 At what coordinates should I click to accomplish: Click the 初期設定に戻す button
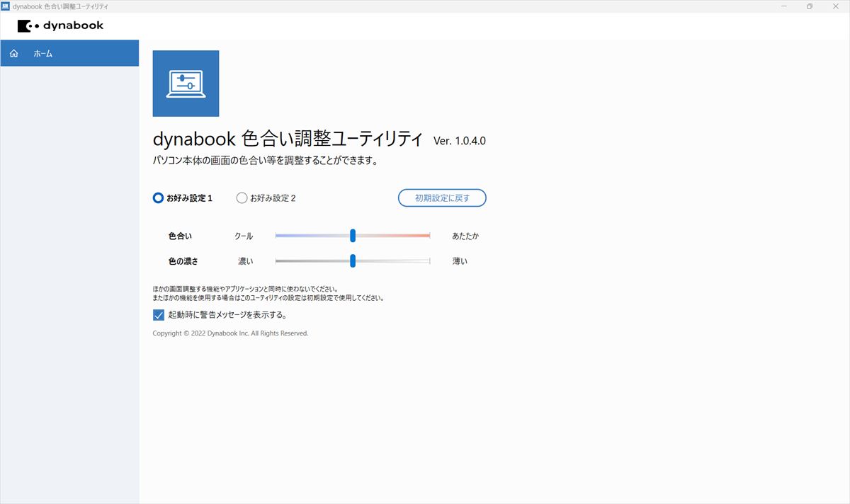pos(442,198)
